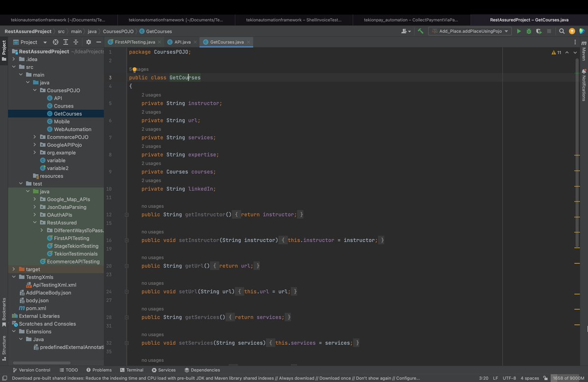This screenshot has height=382, width=588.
Task: Open Project panel gear options
Action: point(89,42)
